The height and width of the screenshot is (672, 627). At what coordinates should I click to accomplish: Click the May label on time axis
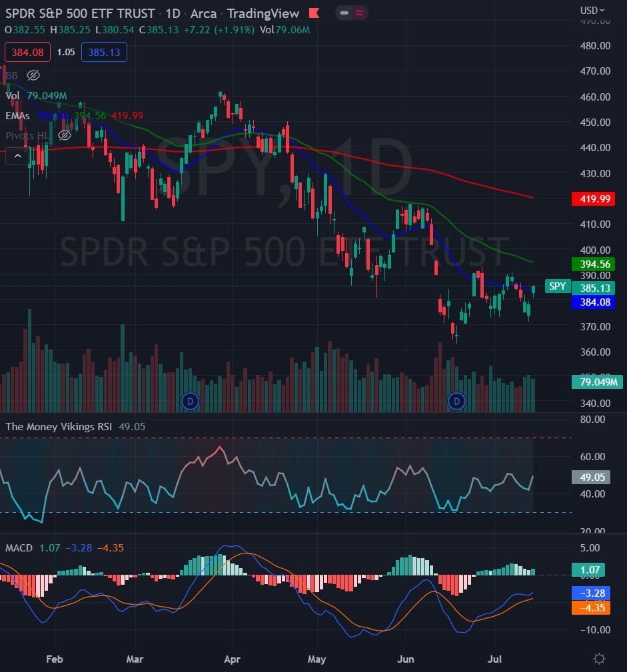(x=316, y=659)
